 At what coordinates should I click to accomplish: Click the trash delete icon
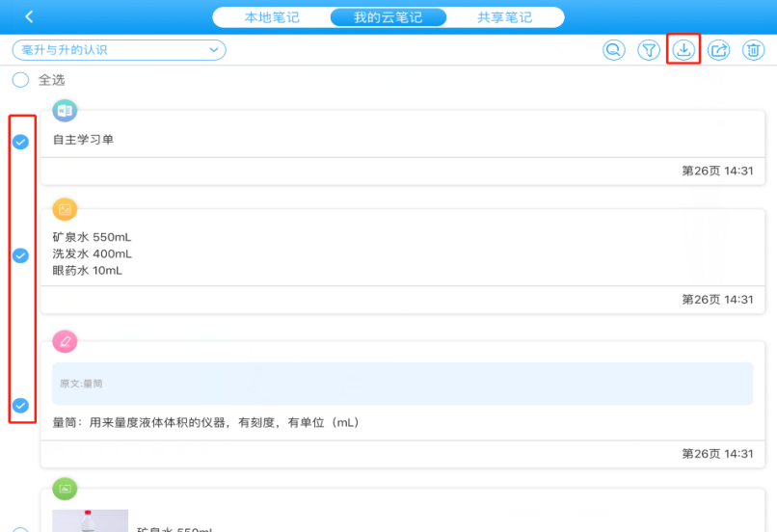[753, 50]
